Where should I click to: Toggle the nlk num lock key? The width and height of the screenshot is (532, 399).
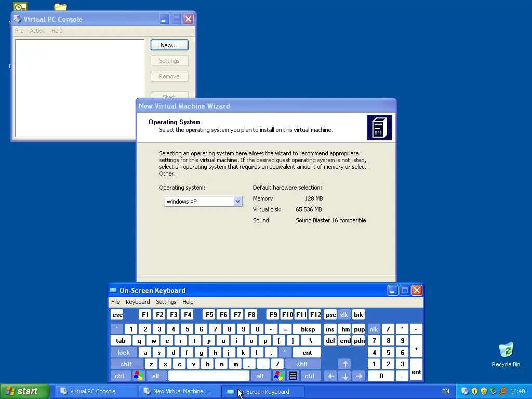[374, 329]
